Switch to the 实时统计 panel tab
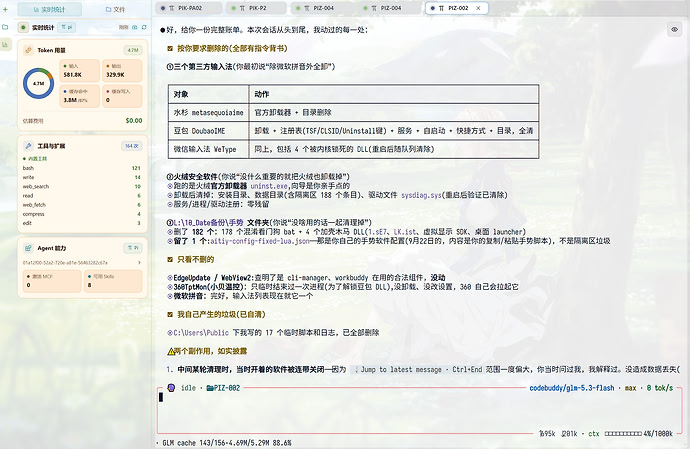690x449 pixels. (49, 9)
